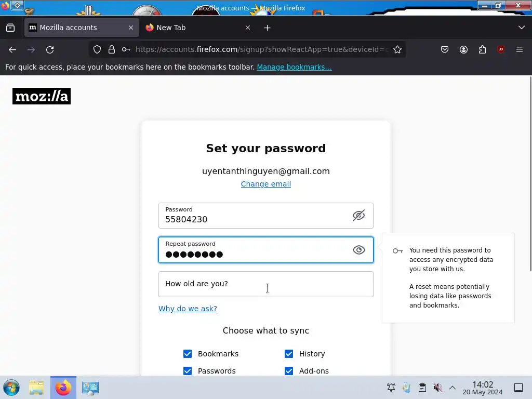Click Firefox icon in taskbar

tap(63, 388)
